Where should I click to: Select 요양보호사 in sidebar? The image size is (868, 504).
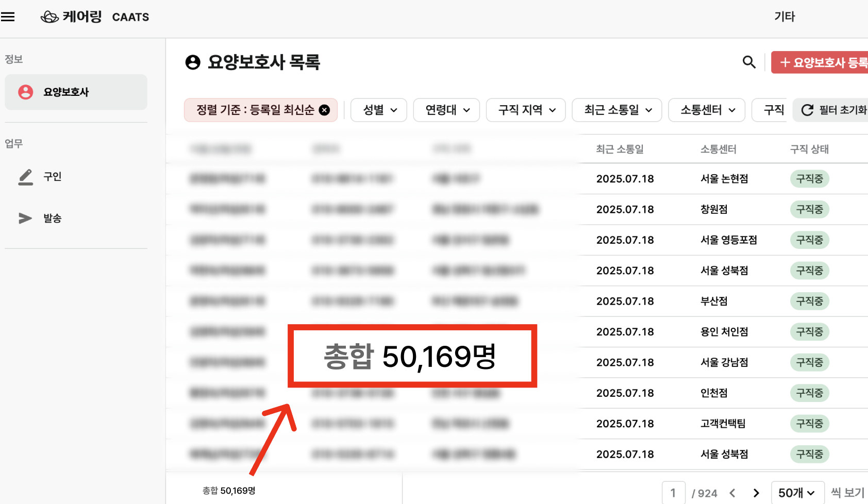point(76,92)
